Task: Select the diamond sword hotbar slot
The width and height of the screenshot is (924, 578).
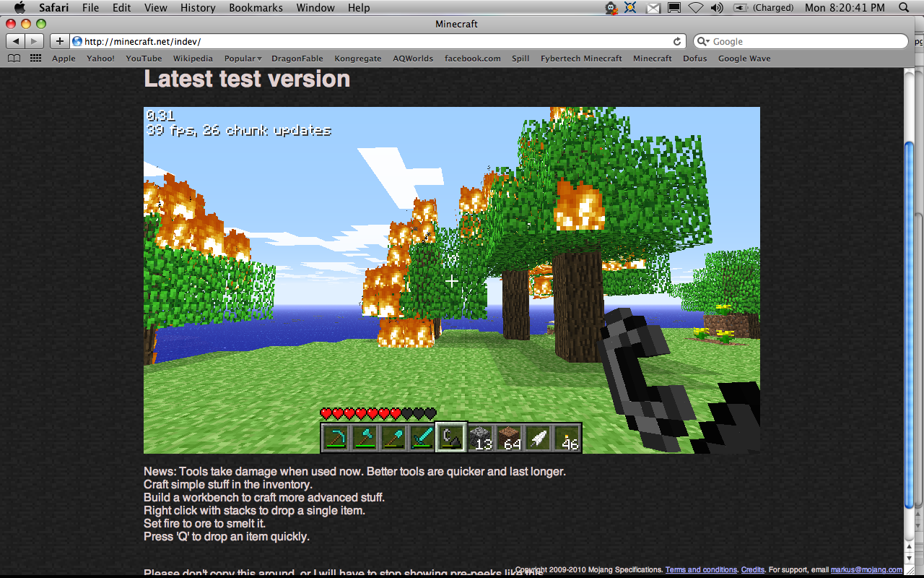Action: [x=423, y=437]
